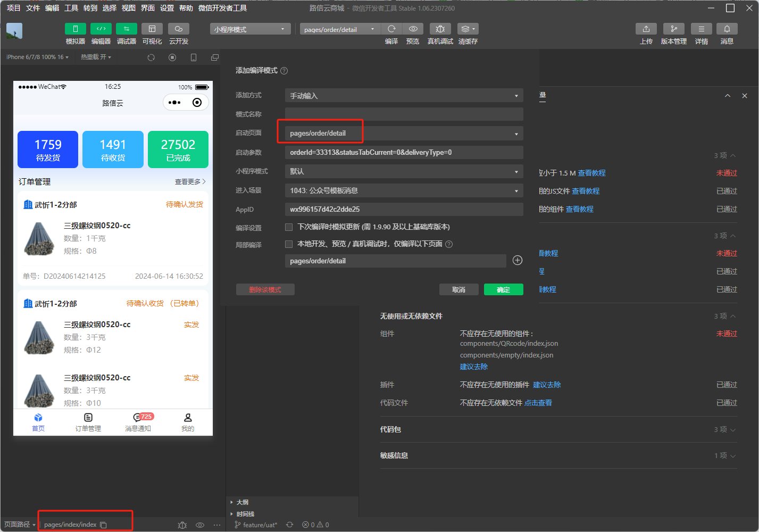759x532 pixels.
Task: Open 消息 notifications bell
Action: (x=727, y=29)
